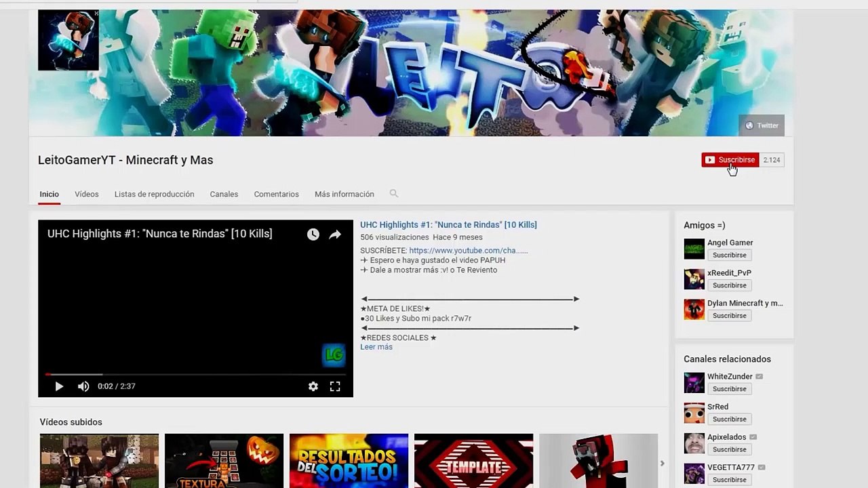
Task: Click the LeitoGamerYT - Minecraft y Mas title
Action: pyautogui.click(x=125, y=160)
